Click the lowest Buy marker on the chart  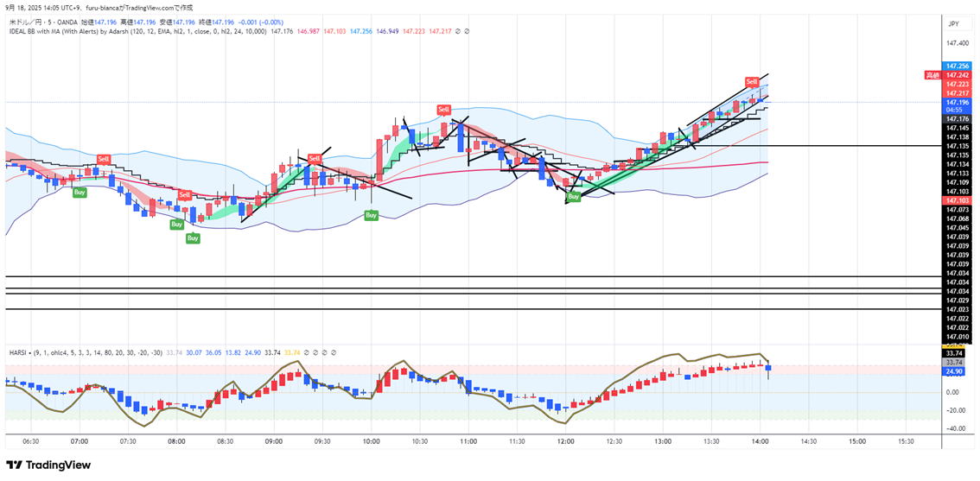pos(193,237)
